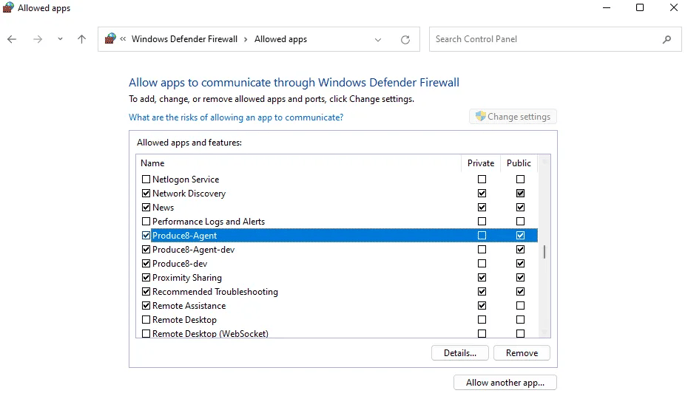Close the Allowed apps window
The height and width of the screenshot is (396, 688).
(x=674, y=8)
